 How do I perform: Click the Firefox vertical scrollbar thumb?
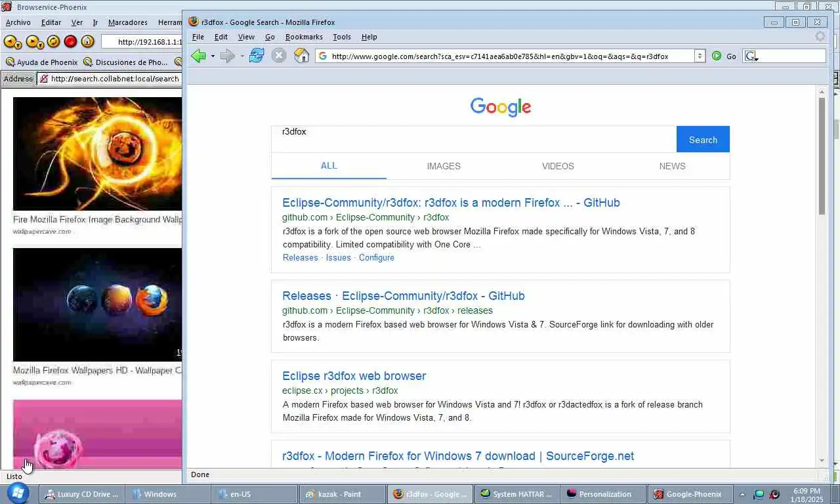click(x=822, y=156)
